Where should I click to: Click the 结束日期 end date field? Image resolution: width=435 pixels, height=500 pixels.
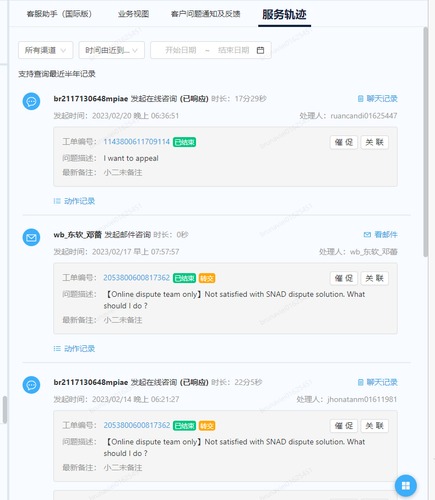[234, 50]
